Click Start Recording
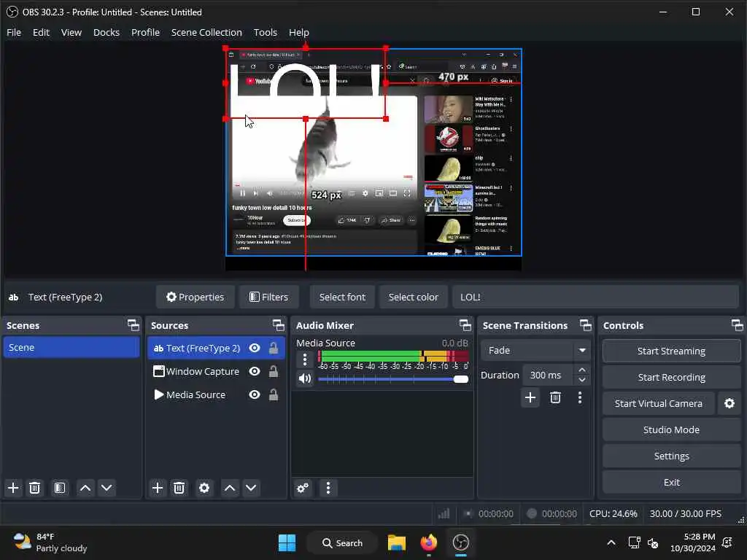The height and width of the screenshot is (560, 747). coord(671,377)
